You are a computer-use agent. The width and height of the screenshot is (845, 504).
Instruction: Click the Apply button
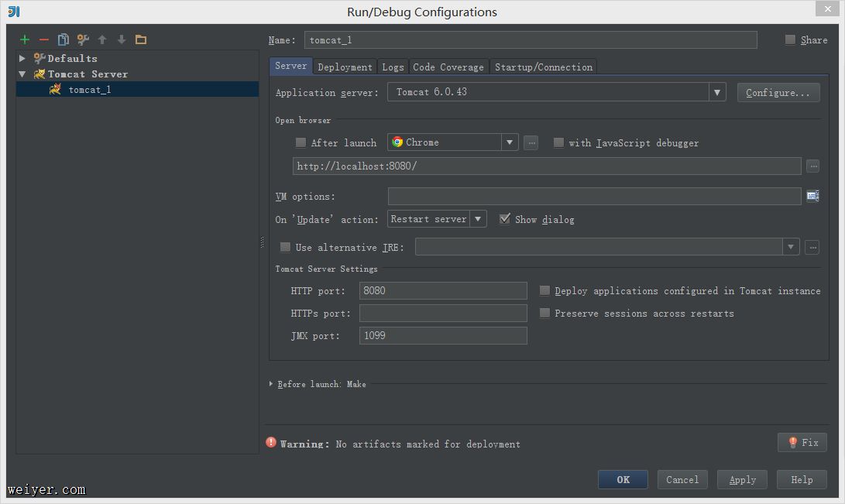[x=742, y=480]
